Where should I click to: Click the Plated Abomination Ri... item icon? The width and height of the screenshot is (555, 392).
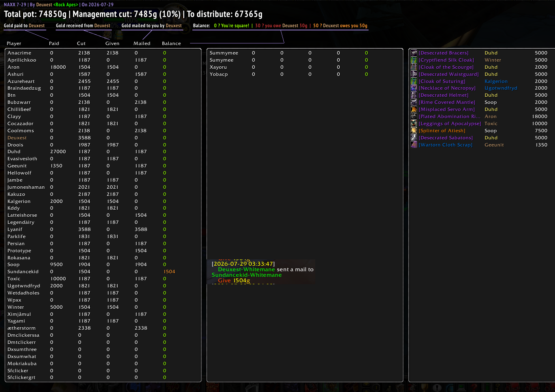tap(414, 116)
